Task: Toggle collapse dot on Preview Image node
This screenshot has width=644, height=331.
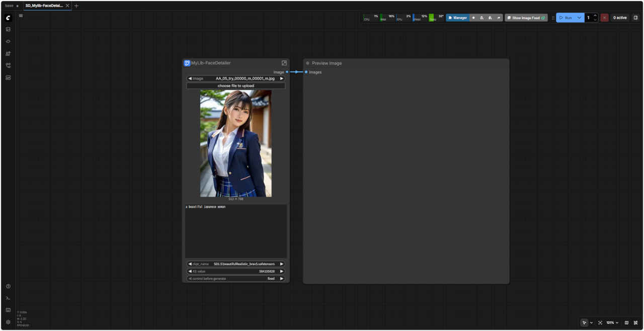Action: 307,63
